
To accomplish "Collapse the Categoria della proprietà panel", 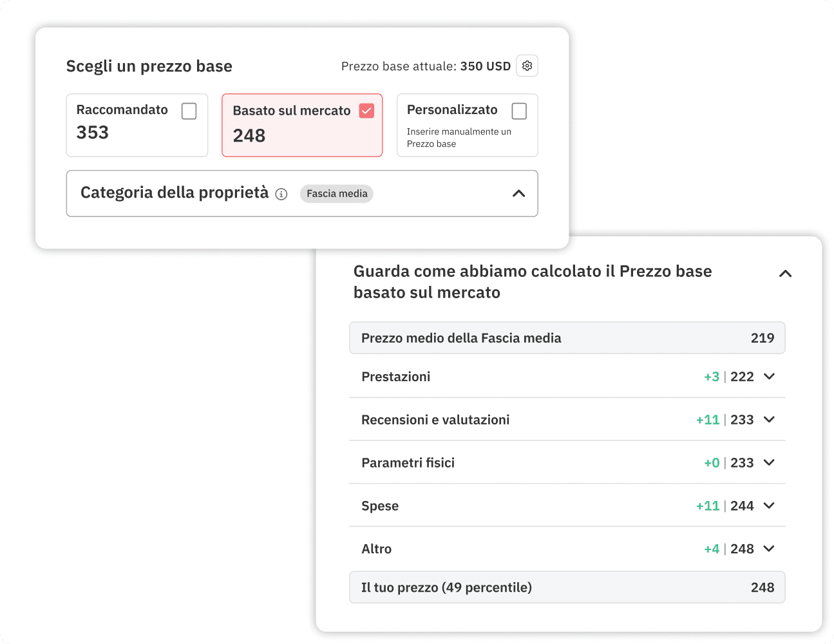I will (519, 193).
